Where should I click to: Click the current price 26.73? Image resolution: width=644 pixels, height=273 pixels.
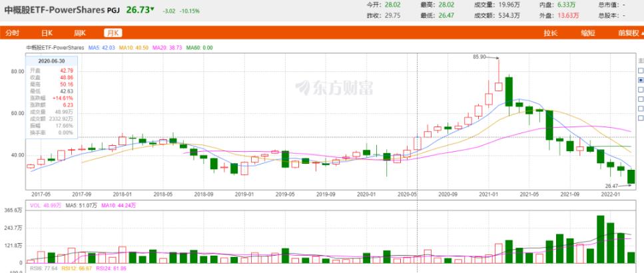point(138,10)
